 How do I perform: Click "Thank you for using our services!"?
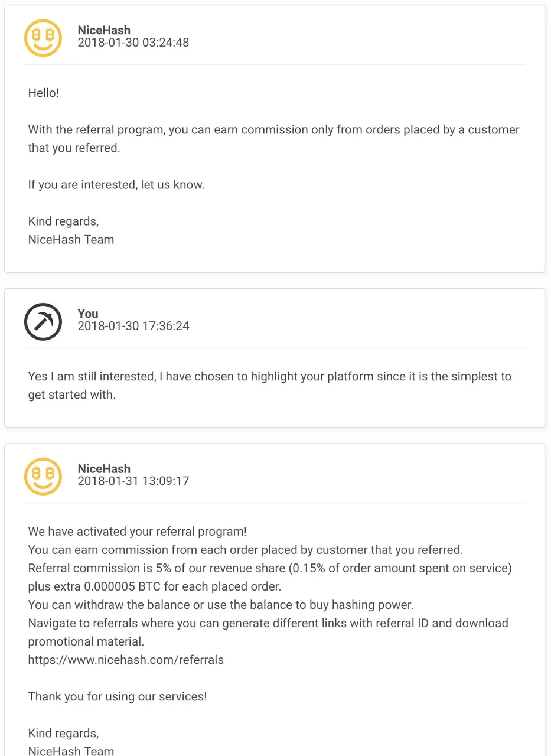point(118,696)
